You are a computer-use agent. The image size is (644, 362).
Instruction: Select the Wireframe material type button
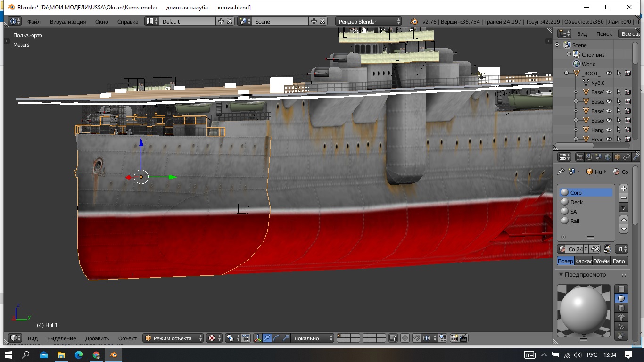tap(583, 261)
